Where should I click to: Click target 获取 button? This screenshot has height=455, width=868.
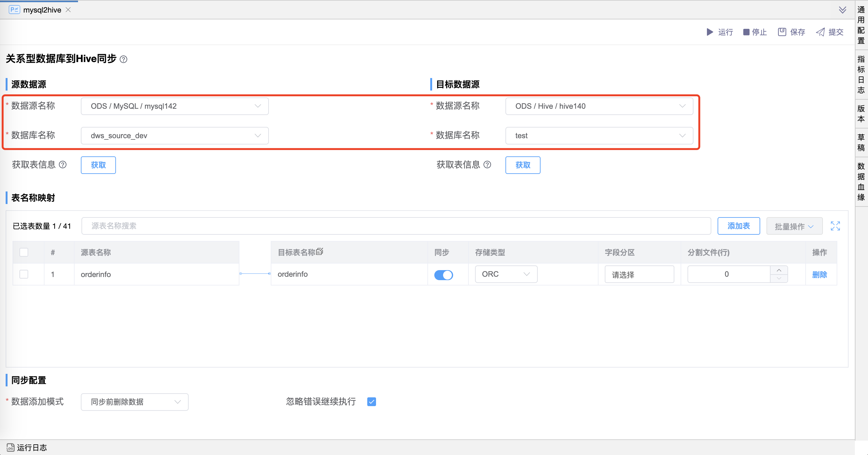click(x=523, y=165)
